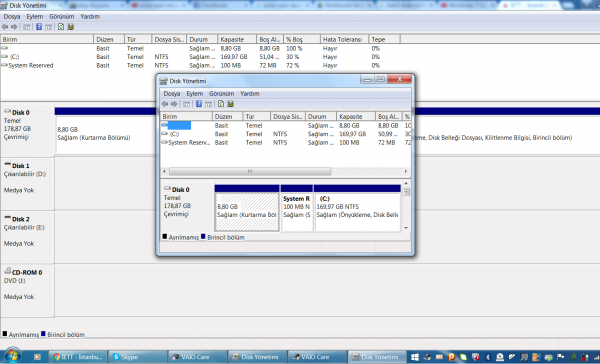
Task: Click down scroll arrow in front window disk pane
Action: click(x=406, y=228)
